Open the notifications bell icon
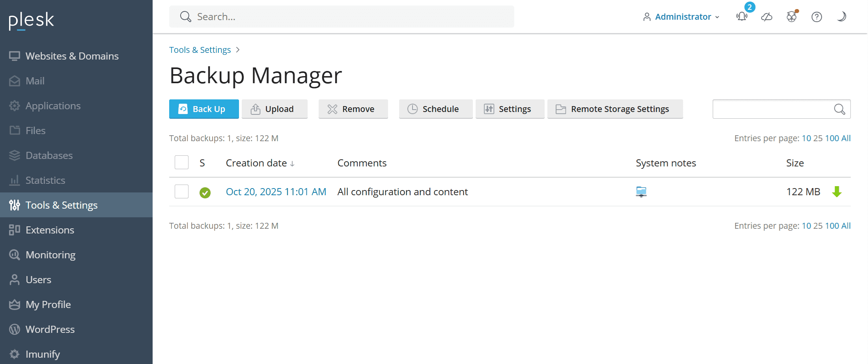Image resolution: width=868 pixels, height=364 pixels. [x=741, y=17]
